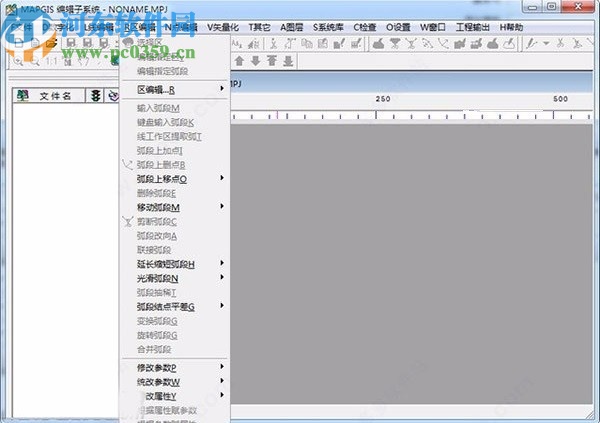Click the single up arrow toolbar icon
This screenshot has height=423, width=600.
point(239,61)
